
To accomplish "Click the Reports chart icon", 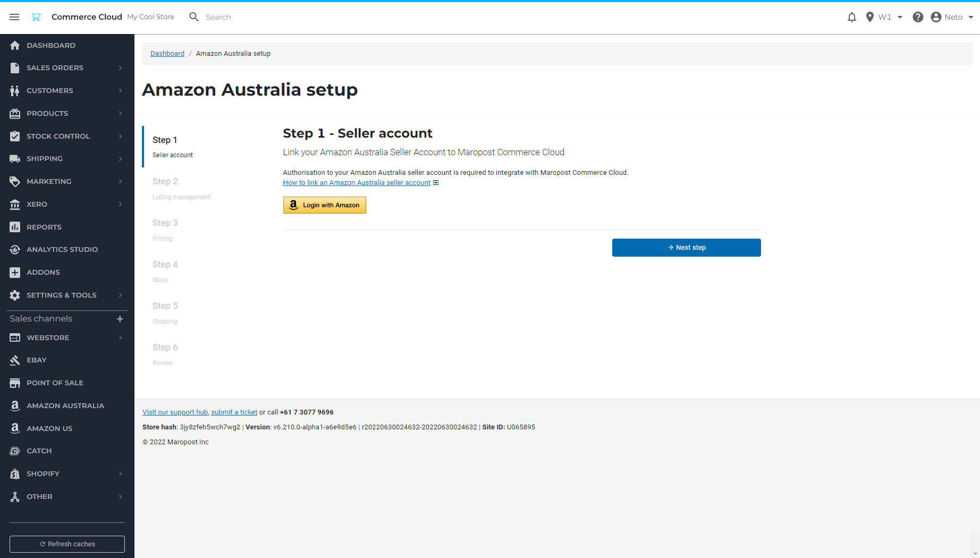I will pos(15,227).
